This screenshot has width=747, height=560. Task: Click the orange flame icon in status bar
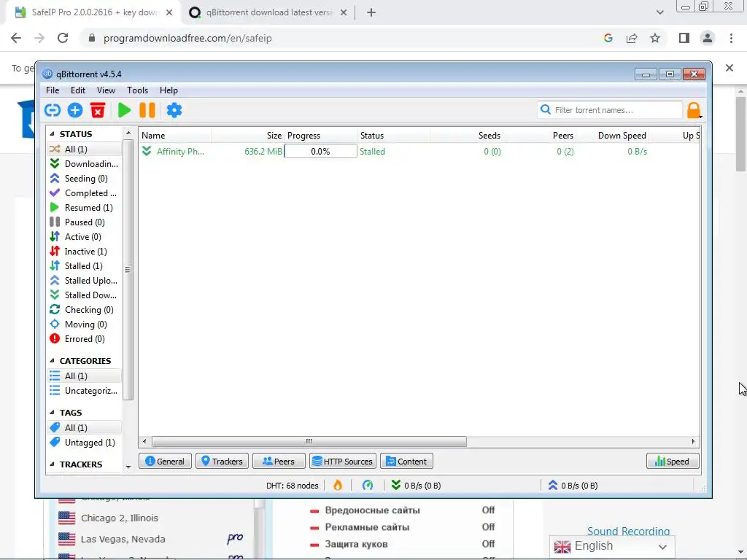pyautogui.click(x=338, y=485)
